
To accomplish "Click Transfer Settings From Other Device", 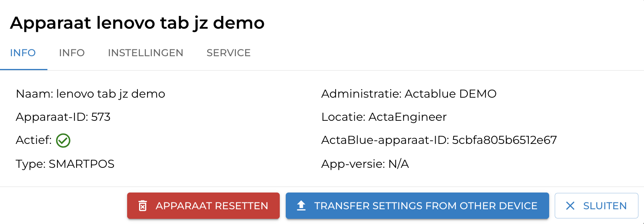I will pyautogui.click(x=425, y=206).
